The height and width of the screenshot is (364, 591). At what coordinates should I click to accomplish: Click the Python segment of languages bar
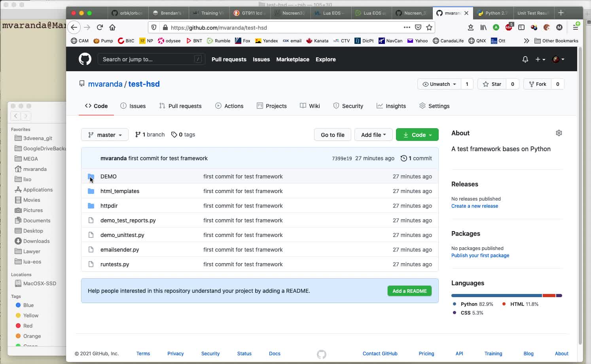pos(496,296)
